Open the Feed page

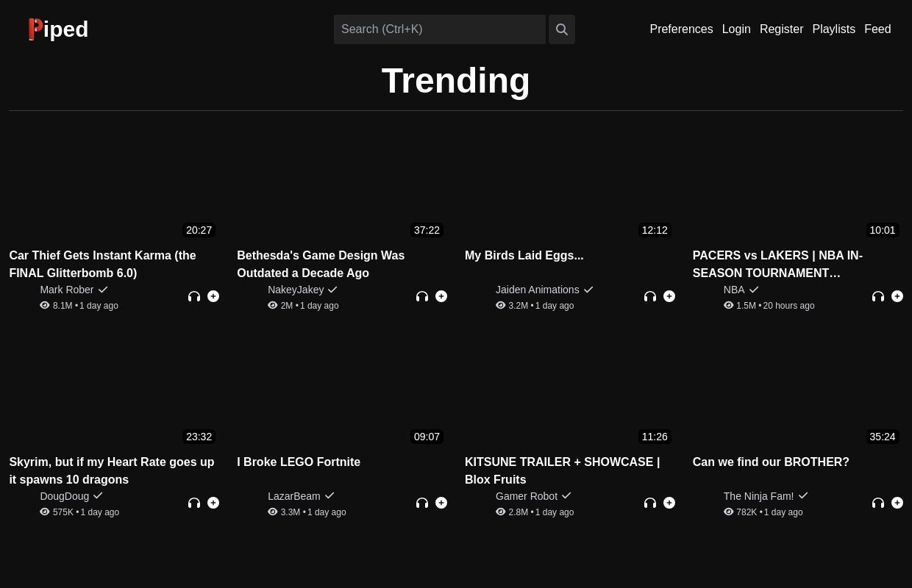click(x=877, y=29)
